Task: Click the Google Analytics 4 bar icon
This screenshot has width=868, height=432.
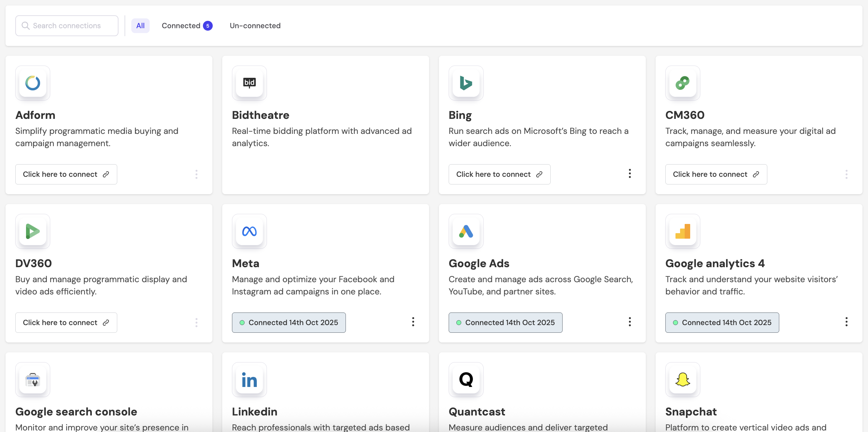Action: 683,231
